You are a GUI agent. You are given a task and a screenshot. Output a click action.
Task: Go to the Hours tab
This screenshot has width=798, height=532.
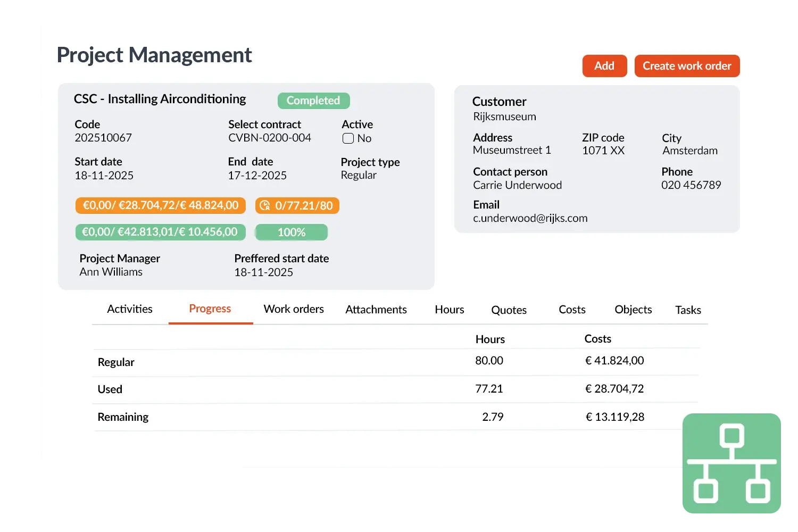pos(450,310)
